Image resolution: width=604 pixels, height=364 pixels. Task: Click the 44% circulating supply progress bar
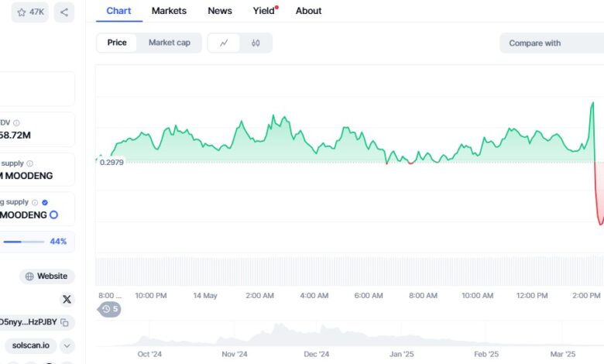[24, 242]
